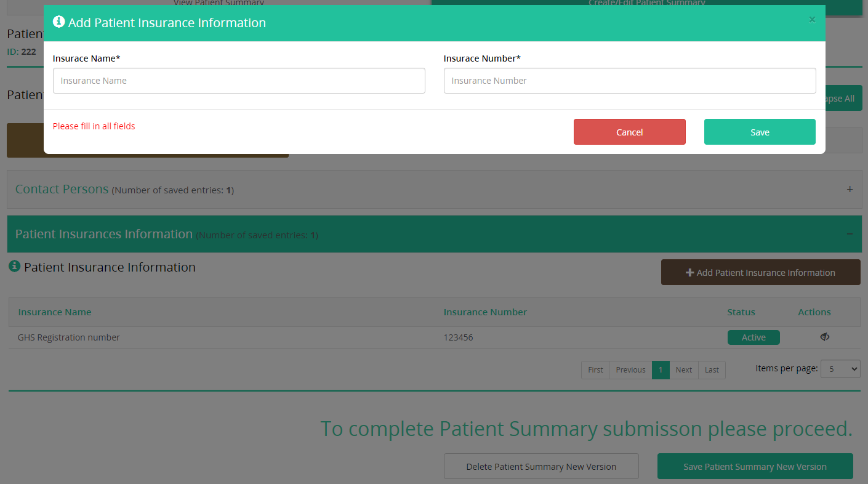Focus the Insurance Number input field

629,81
